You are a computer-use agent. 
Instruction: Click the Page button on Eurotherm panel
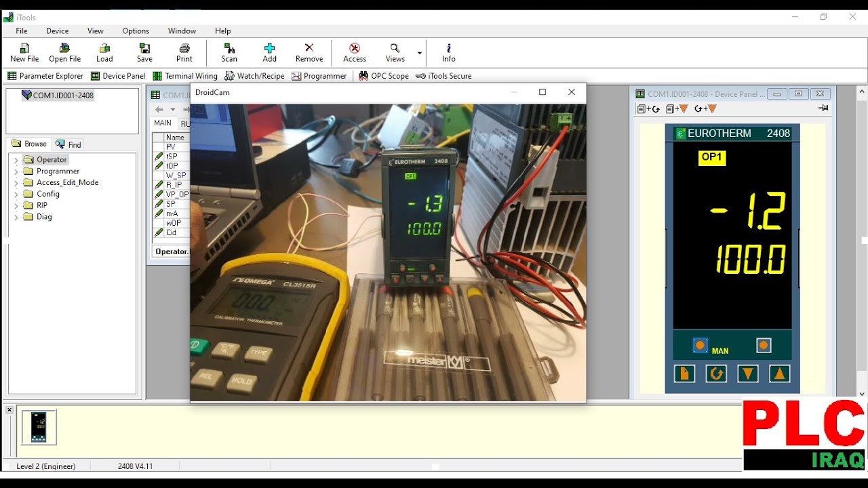click(x=684, y=373)
